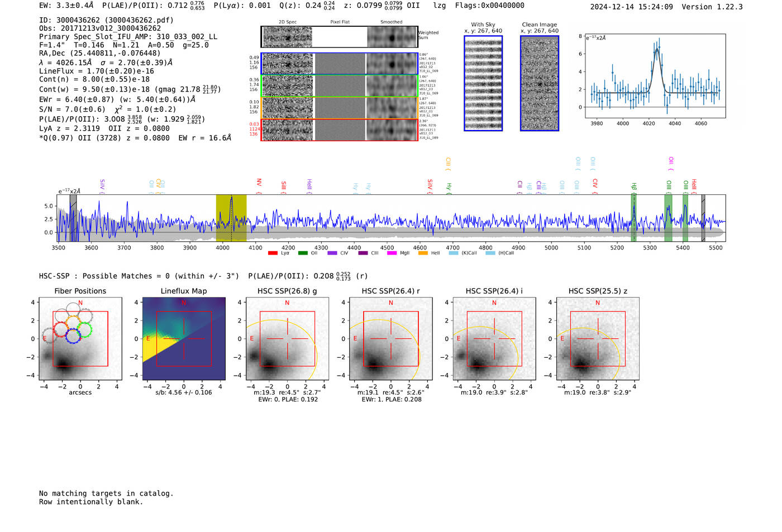
Task: Click the blue-bordered fiber spectrum row
Action: point(340,64)
